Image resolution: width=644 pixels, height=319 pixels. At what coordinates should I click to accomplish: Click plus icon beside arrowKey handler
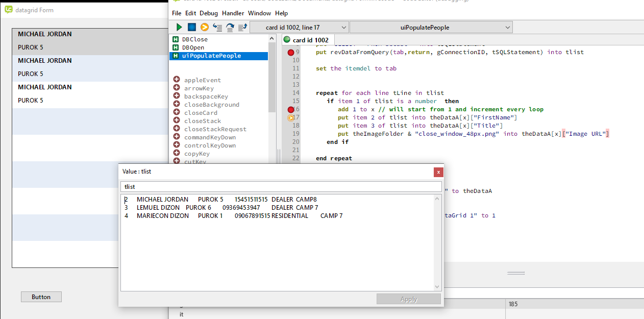click(177, 88)
